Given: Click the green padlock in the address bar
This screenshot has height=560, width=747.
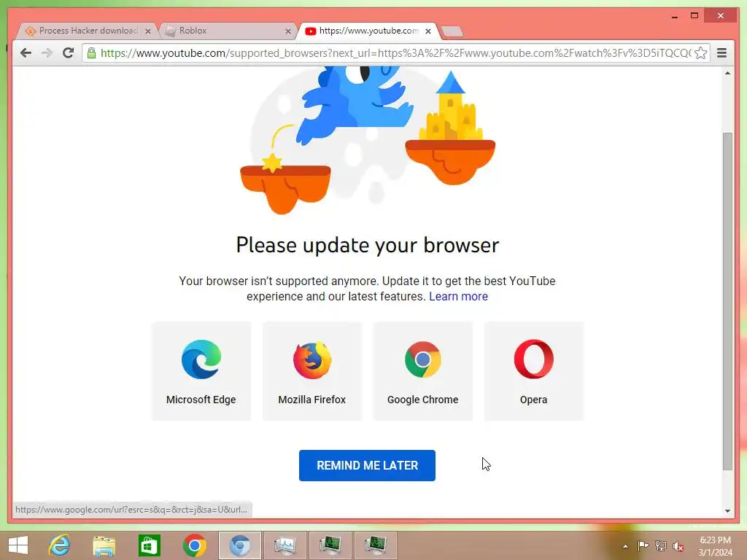Looking at the screenshot, I should [x=91, y=52].
